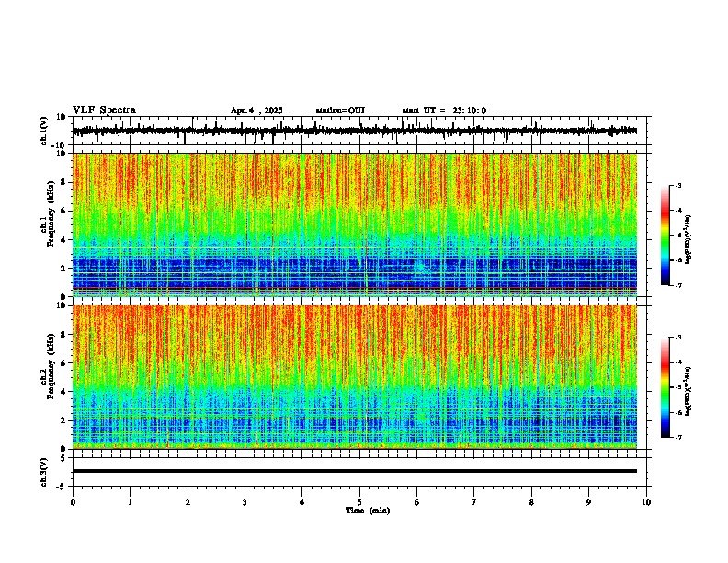Screen dimensions: 728x563
Task: Click the "station=OUI" header label
Action: point(340,110)
